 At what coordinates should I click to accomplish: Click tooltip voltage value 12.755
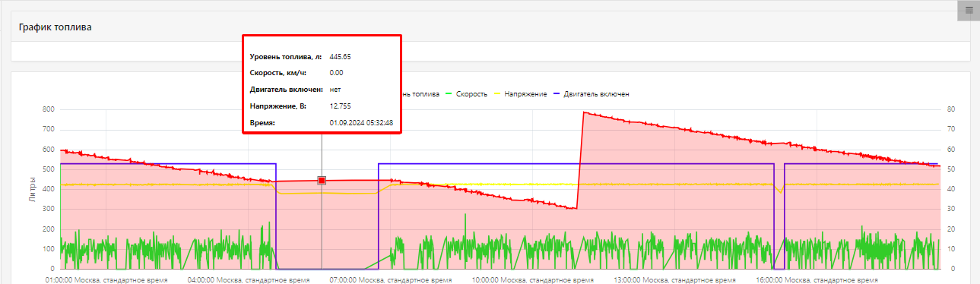point(340,106)
